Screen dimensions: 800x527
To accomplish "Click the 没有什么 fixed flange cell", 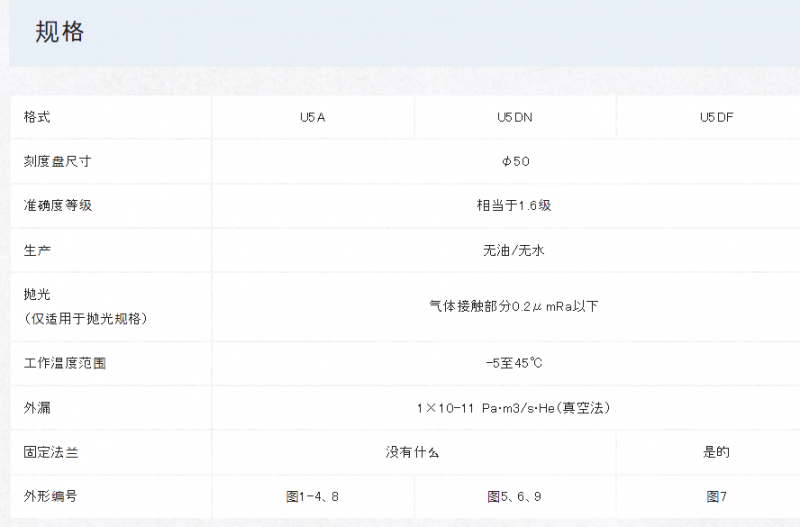I will (412, 452).
